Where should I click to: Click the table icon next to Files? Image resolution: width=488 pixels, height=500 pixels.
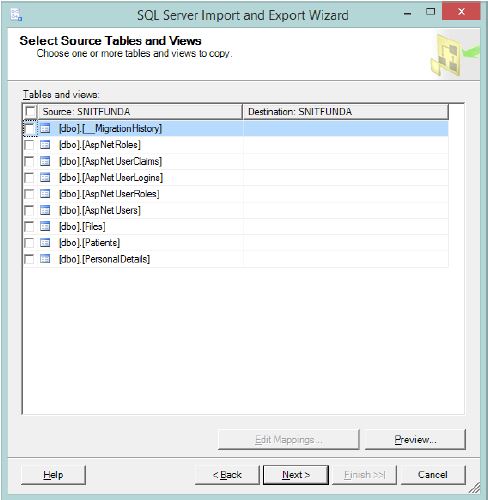tap(45, 226)
